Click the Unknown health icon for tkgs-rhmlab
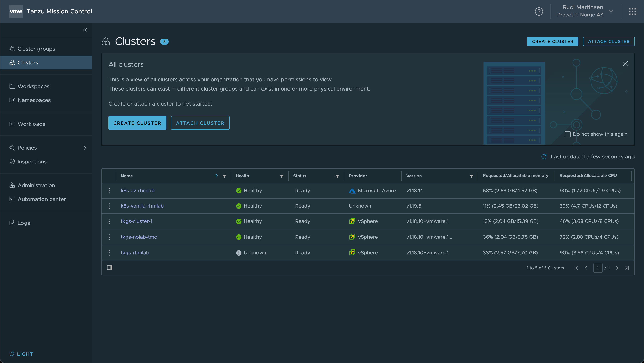This screenshot has height=363, width=644. point(239,253)
